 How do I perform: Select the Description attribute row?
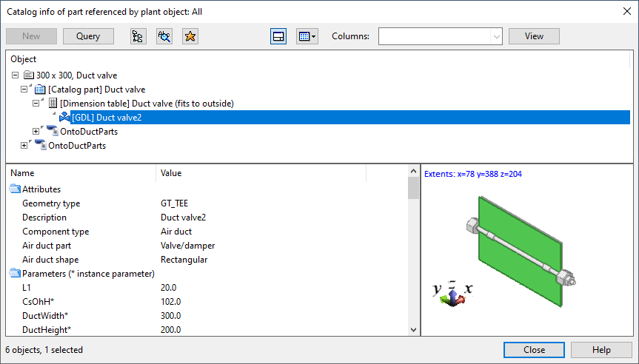click(207, 218)
